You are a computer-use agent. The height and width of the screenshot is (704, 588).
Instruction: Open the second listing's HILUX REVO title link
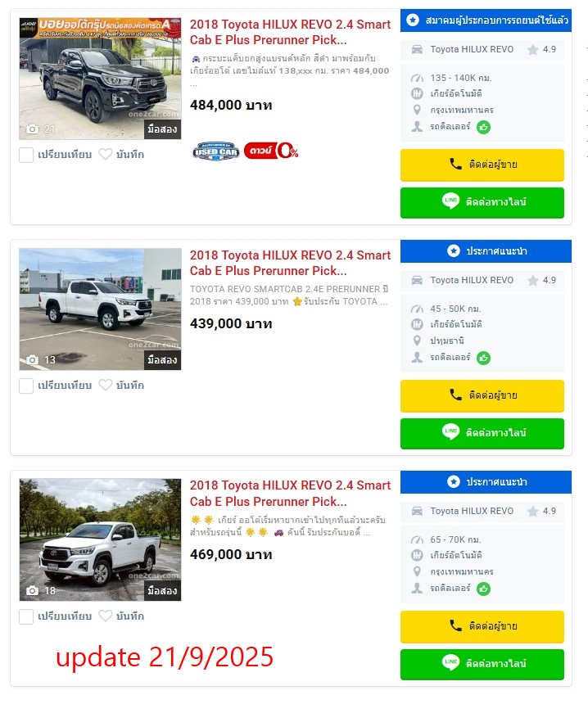[x=290, y=263]
